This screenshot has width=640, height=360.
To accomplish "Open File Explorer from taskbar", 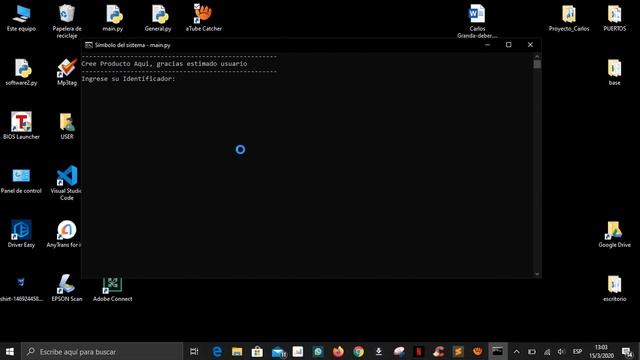I will 237,351.
